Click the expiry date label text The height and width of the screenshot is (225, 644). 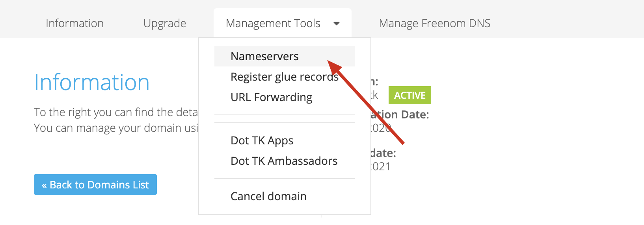tap(383, 153)
